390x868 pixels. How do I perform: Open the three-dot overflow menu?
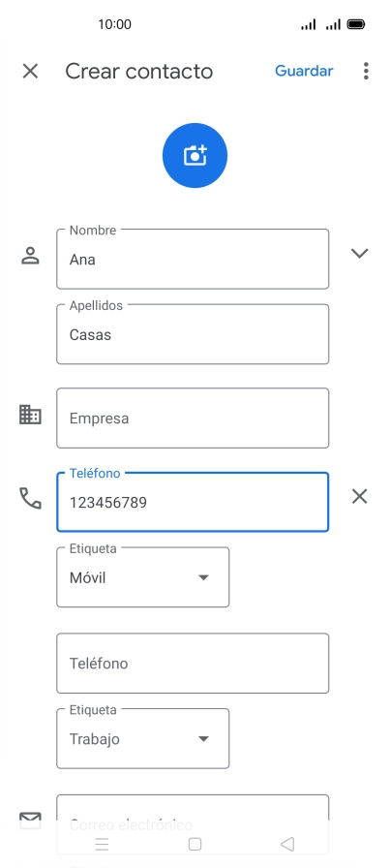coord(366,71)
